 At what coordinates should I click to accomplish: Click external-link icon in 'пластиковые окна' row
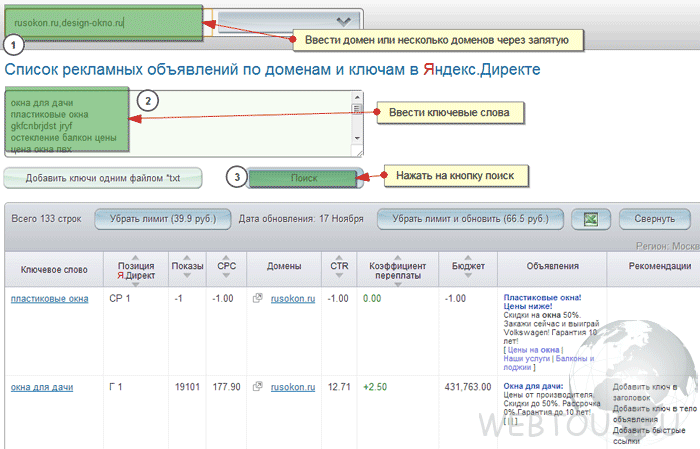(x=257, y=298)
